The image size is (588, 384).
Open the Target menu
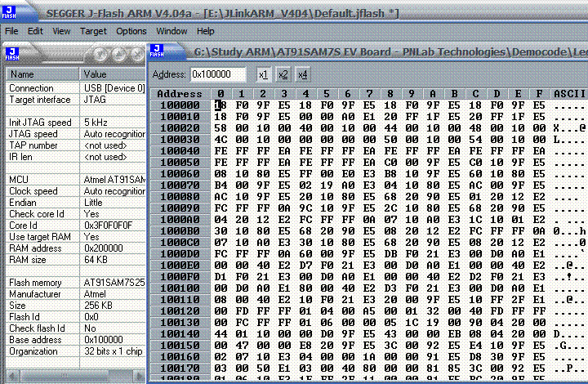[x=93, y=31]
